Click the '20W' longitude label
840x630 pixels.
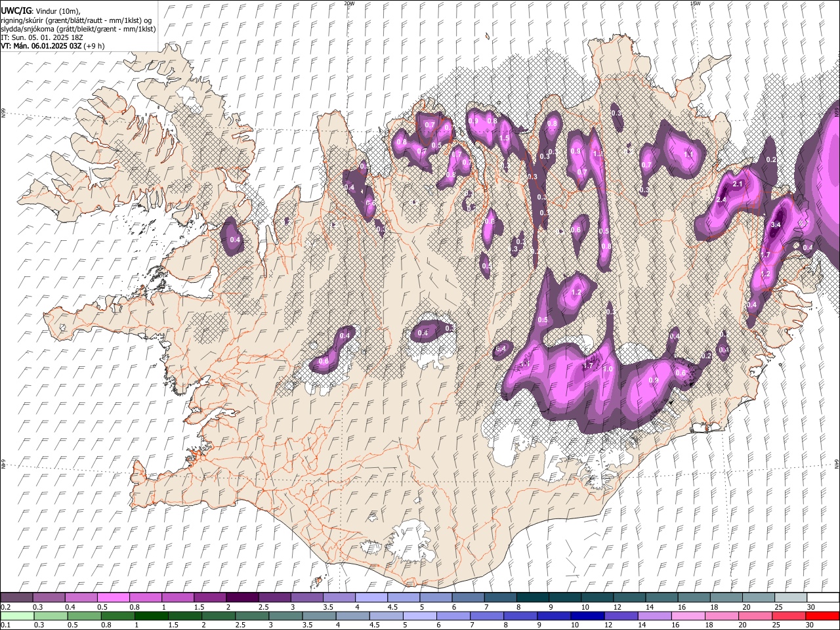349,3
